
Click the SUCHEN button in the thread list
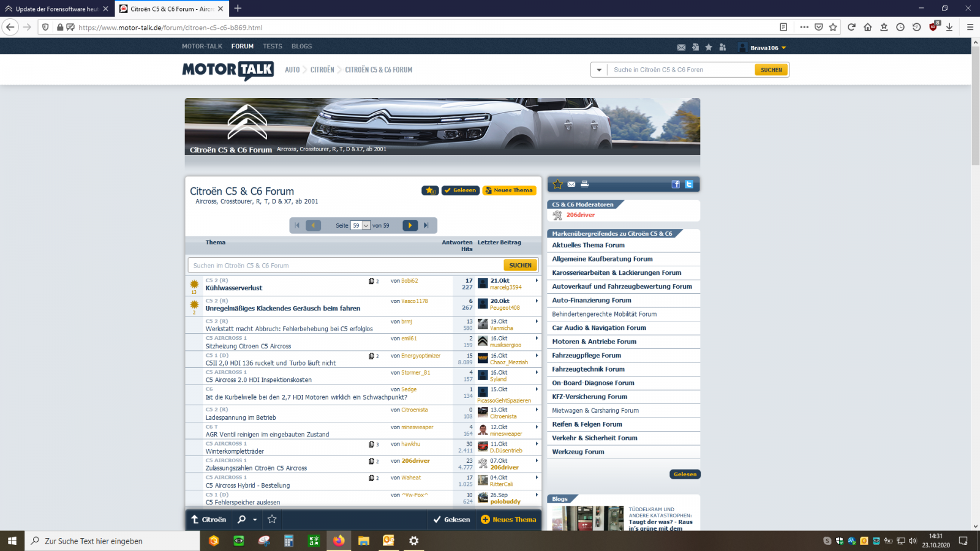click(x=520, y=265)
